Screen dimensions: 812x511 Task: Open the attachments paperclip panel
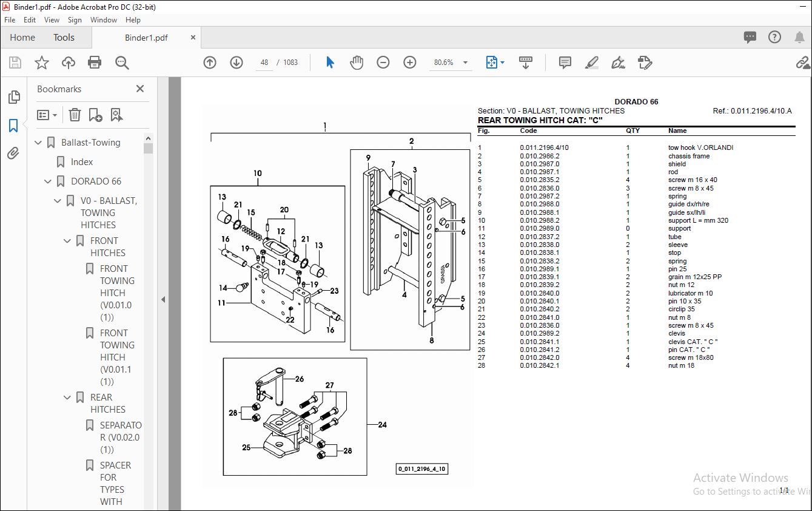13,154
